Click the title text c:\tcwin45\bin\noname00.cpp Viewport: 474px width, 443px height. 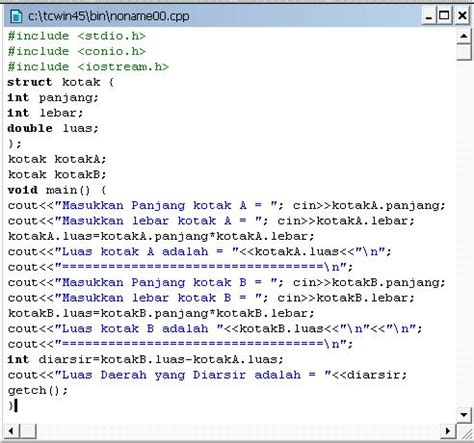pyautogui.click(x=109, y=16)
